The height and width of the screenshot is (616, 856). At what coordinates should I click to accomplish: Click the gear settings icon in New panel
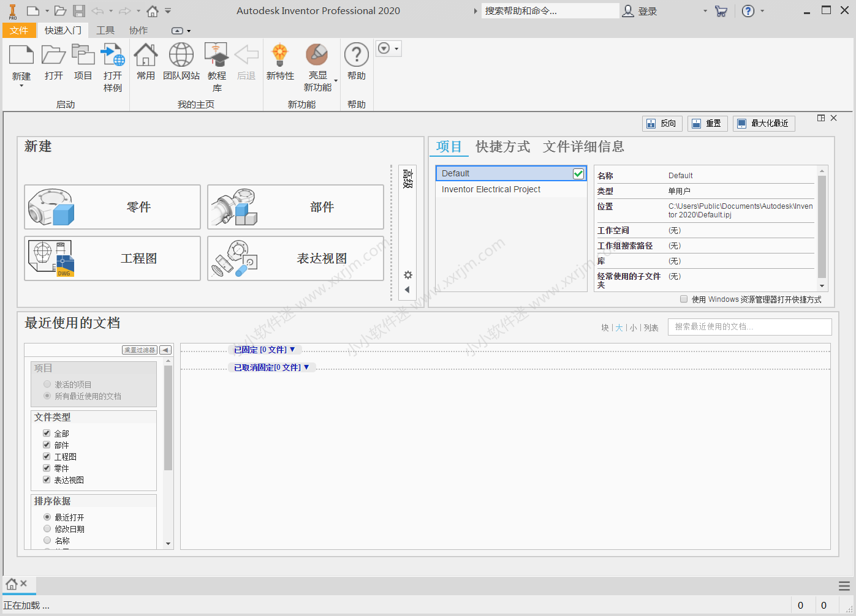click(x=407, y=275)
